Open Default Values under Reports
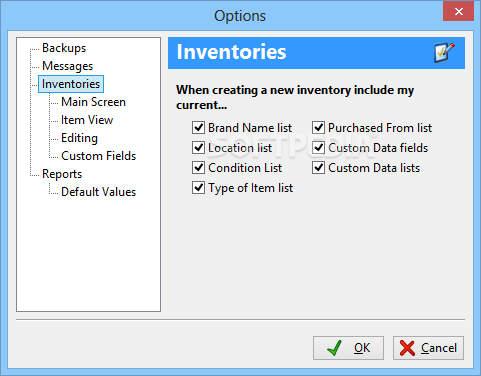This screenshot has height=376, width=481. click(99, 192)
